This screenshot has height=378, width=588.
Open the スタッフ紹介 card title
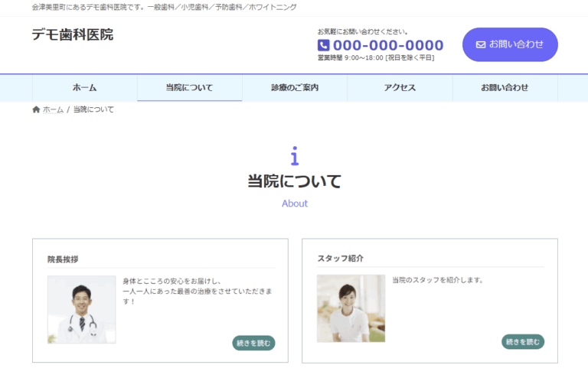pos(340,259)
